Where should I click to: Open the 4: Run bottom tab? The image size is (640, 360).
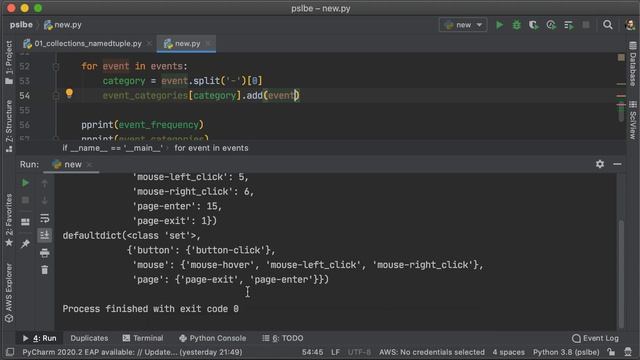tap(40, 338)
